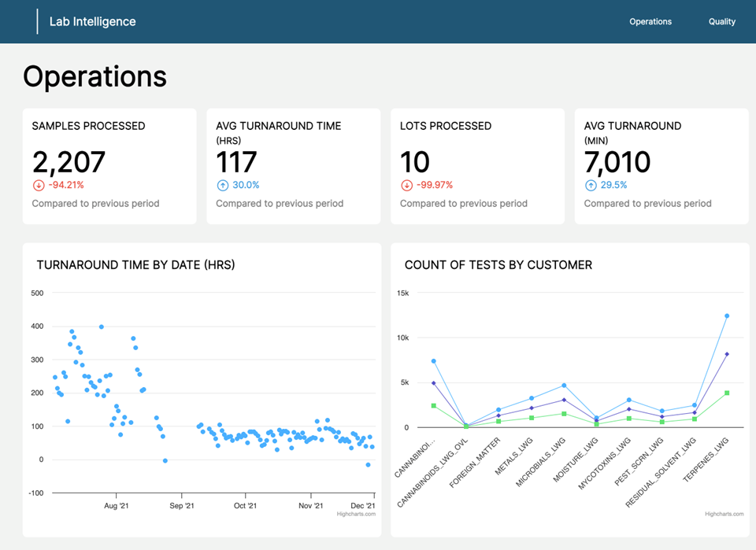
Task: Select a scatter point near the Aug '21 peak
Action: coord(100,327)
